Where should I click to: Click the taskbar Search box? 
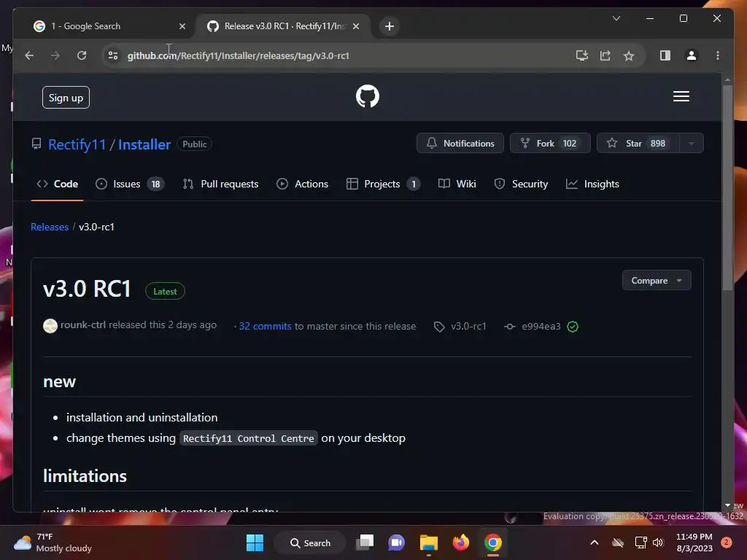[x=311, y=542]
